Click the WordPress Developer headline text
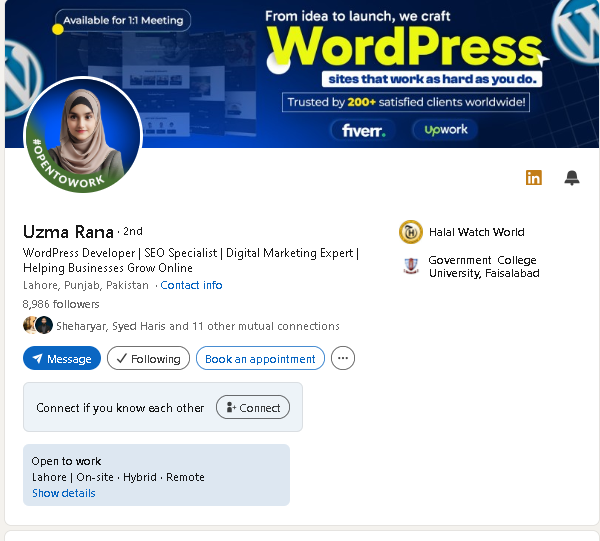This screenshot has width=600, height=541. pos(191,260)
